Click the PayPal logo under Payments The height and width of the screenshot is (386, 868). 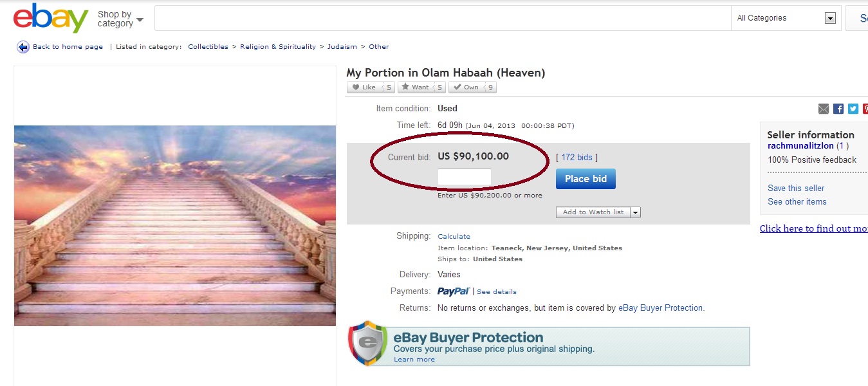pyautogui.click(x=454, y=291)
